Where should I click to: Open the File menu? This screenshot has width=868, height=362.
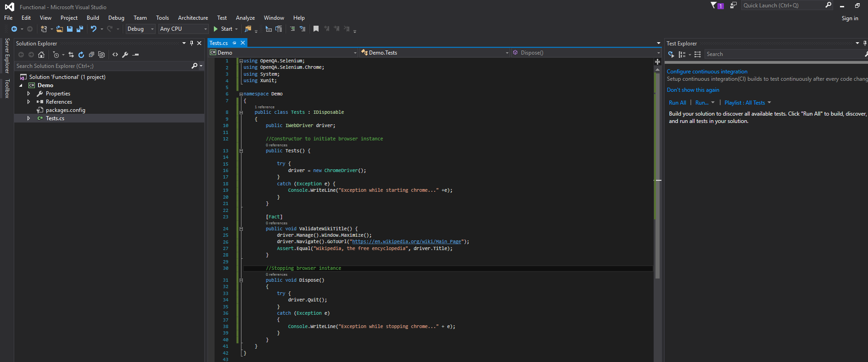(8, 18)
